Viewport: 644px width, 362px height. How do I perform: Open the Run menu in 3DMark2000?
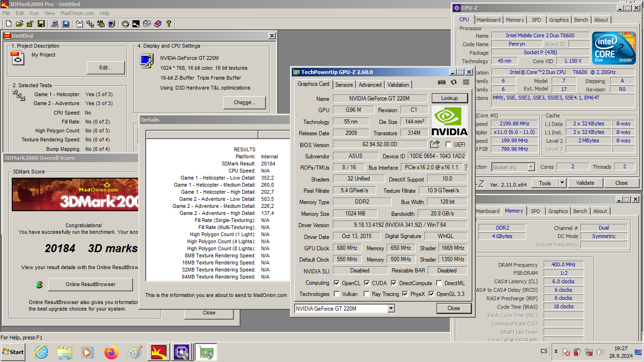(x=34, y=13)
